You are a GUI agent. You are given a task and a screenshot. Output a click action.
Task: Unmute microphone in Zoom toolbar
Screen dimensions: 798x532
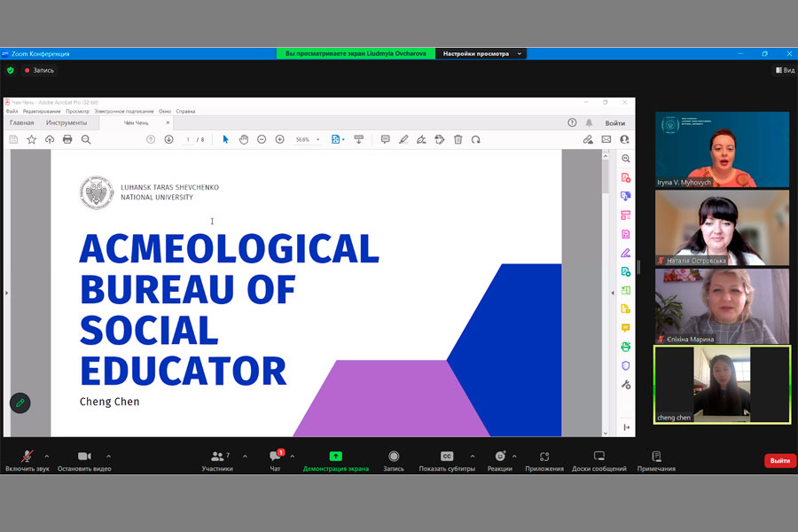pyautogui.click(x=27, y=457)
